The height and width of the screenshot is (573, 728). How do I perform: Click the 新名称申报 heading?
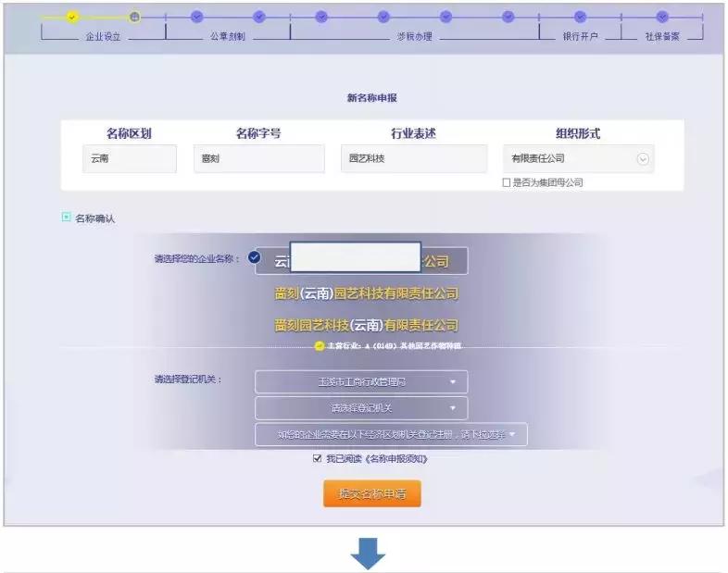coord(372,98)
